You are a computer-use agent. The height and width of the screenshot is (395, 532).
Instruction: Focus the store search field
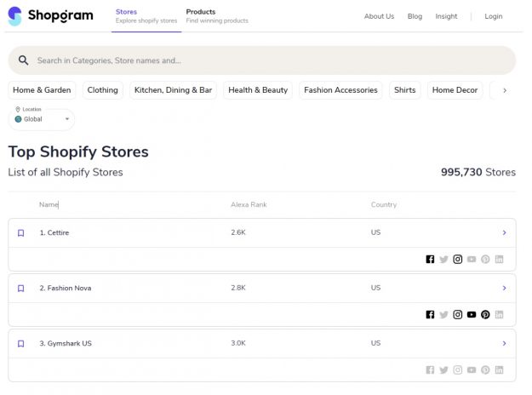coord(262,60)
